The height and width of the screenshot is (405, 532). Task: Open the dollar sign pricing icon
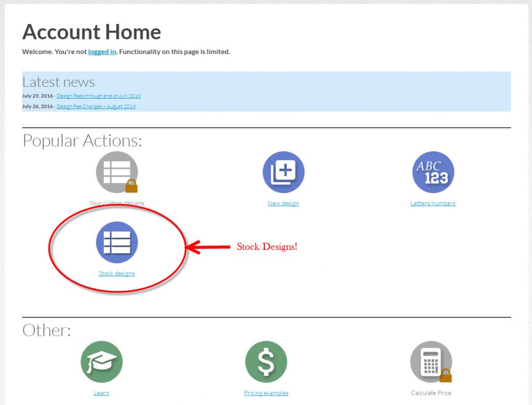pos(266,362)
